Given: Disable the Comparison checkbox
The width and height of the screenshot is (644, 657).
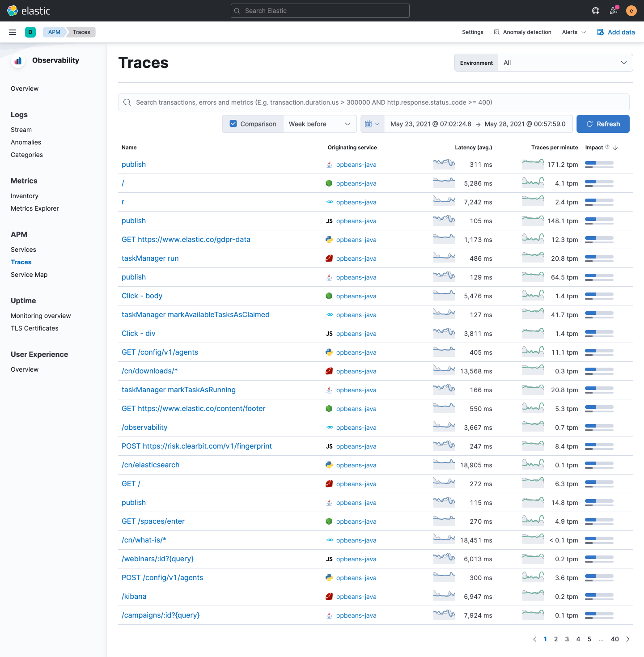Looking at the screenshot, I should click(233, 124).
